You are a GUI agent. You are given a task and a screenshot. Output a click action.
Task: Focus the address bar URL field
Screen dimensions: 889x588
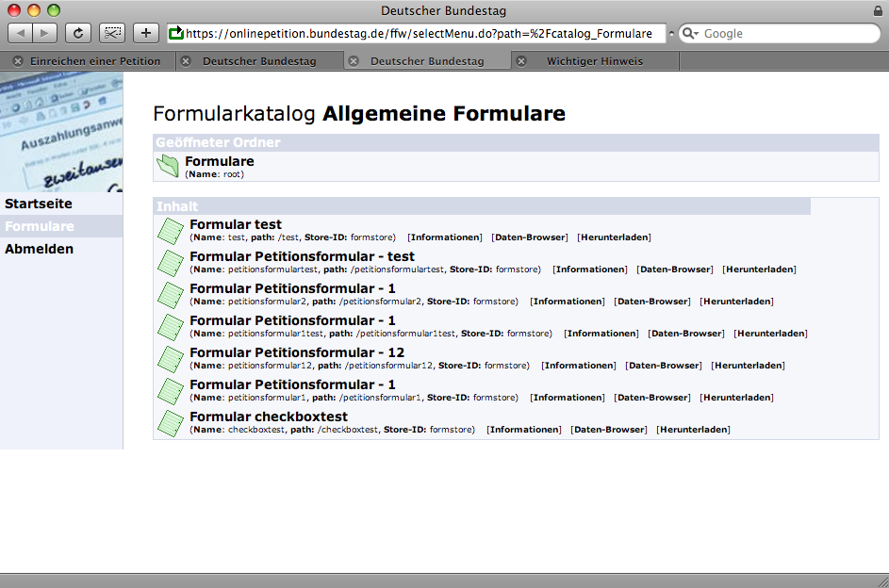pyautogui.click(x=419, y=33)
